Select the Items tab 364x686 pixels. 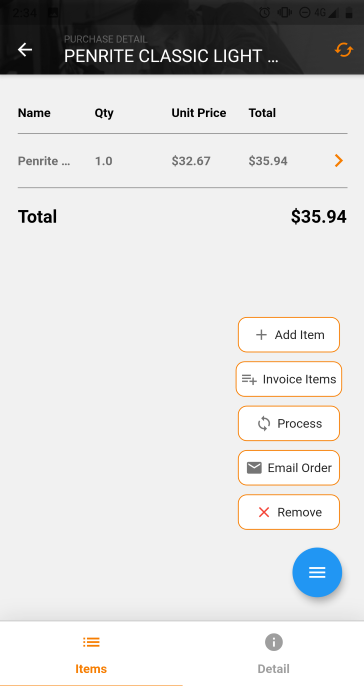91,653
